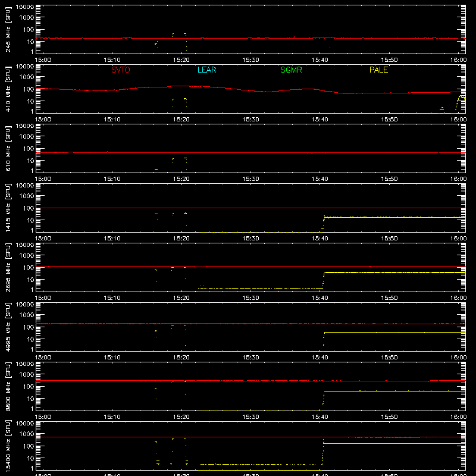
Task: Select 15:10 time label under 410 MHz panel
Action: tap(112, 120)
